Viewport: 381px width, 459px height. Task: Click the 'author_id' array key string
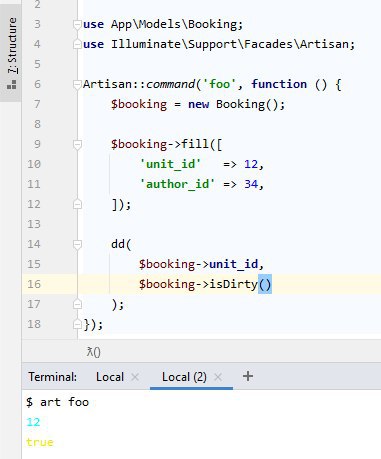coord(177,184)
